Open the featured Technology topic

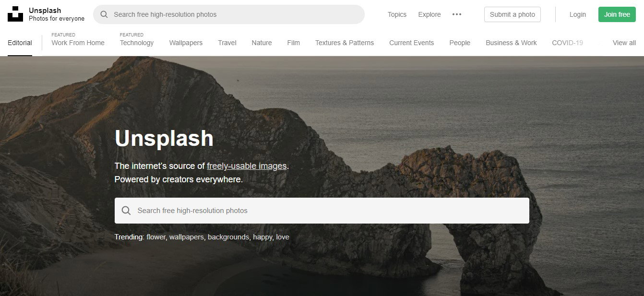pyautogui.click(x=137, y=43)
